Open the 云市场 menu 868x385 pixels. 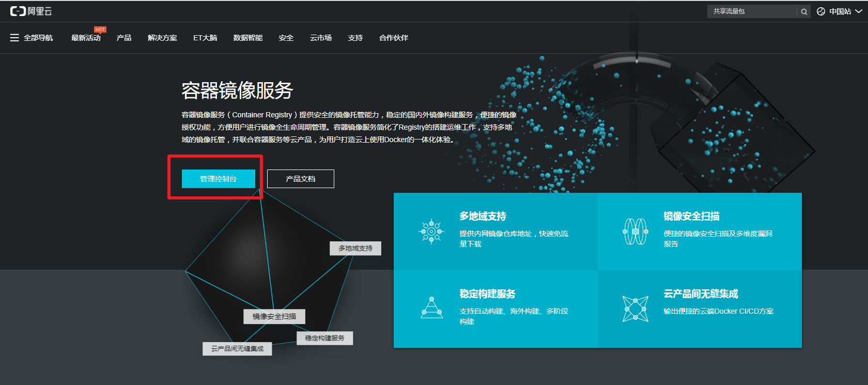click(321, 38)
